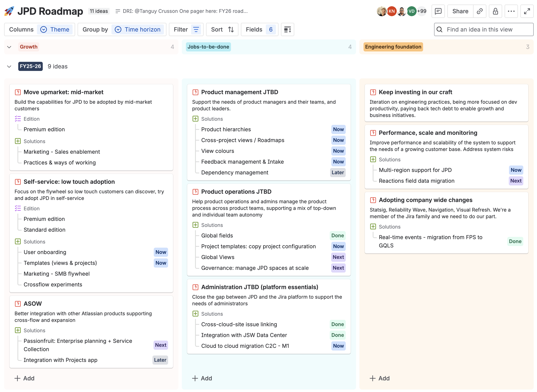537x392 pixels.
Task: Open the card layout settings icon
Action: click(x=288, y=29)
